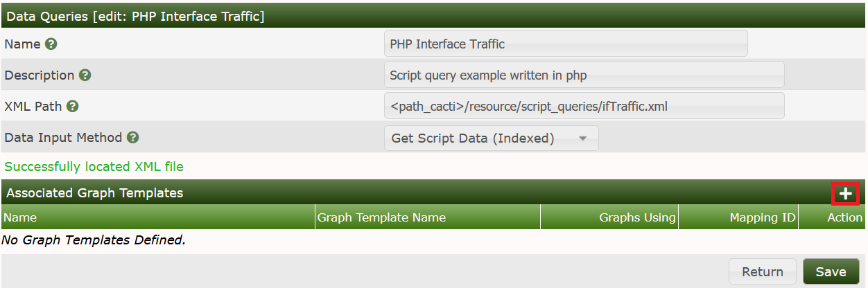Click Graphs Using column header
This screenshot has width=868, height=288.
[x=609, y=217]
